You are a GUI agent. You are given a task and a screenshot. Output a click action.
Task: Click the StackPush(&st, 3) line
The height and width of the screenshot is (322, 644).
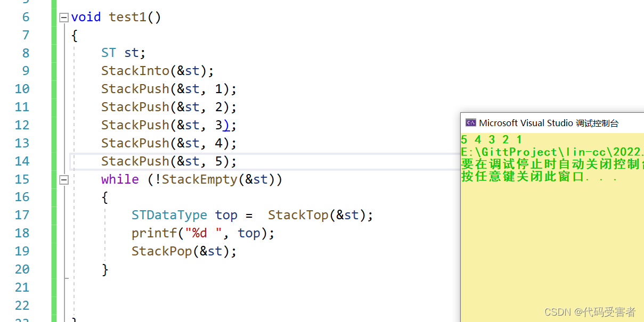[169, 125]
